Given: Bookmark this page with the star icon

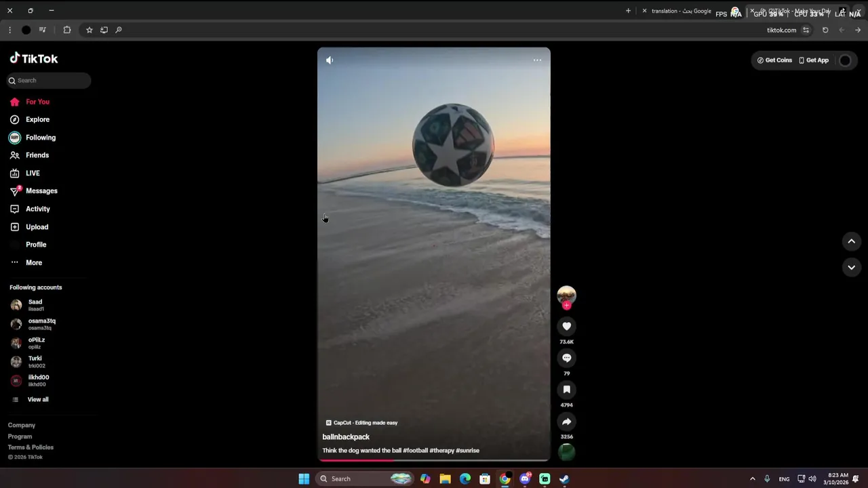Looking at the screenshot, I should pyautogui.click(x=89, y=30).
